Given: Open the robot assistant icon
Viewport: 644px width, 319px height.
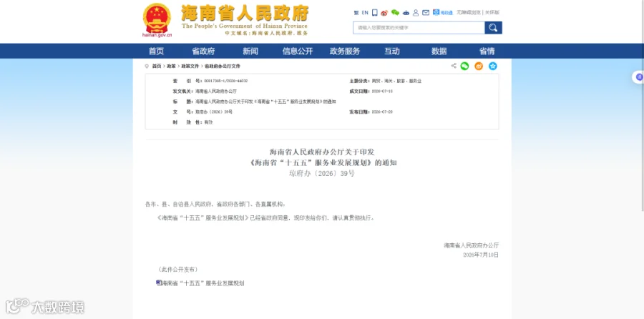Looking at the screenshot, I should click(x=406, y=13).
